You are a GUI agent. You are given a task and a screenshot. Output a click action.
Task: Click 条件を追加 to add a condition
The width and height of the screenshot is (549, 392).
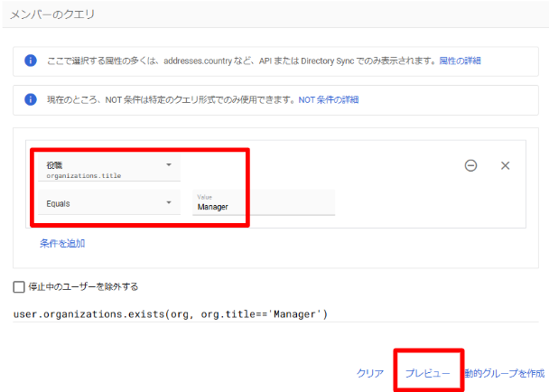pyautogui.click(x=62, y=244)
